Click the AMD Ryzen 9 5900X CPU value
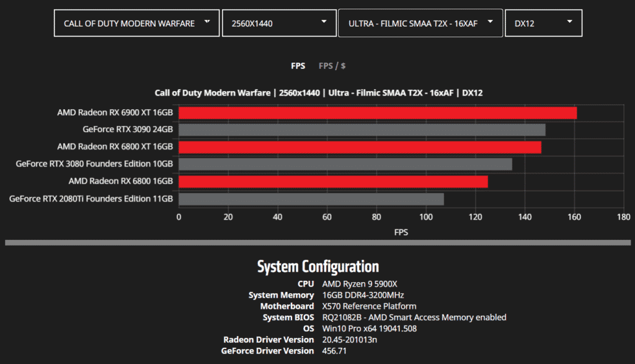The height and width of the screenshot is (364, 635). tap(359, 284)
